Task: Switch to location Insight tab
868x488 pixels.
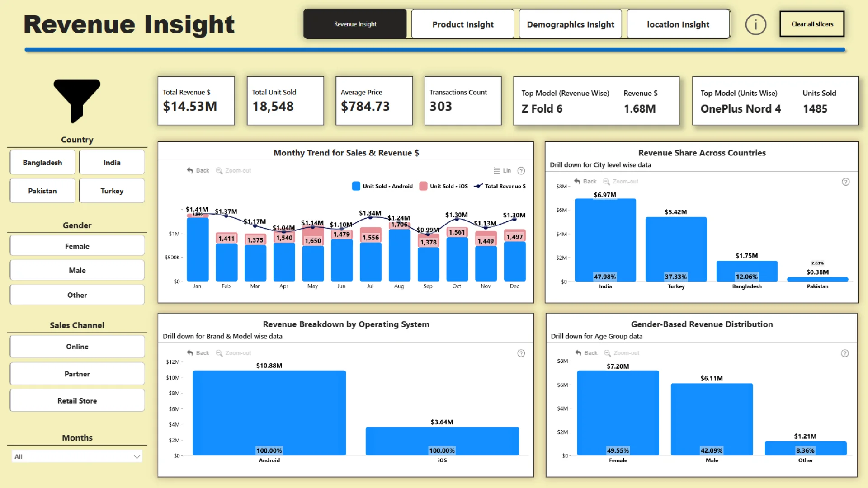Action: point(678,24)
